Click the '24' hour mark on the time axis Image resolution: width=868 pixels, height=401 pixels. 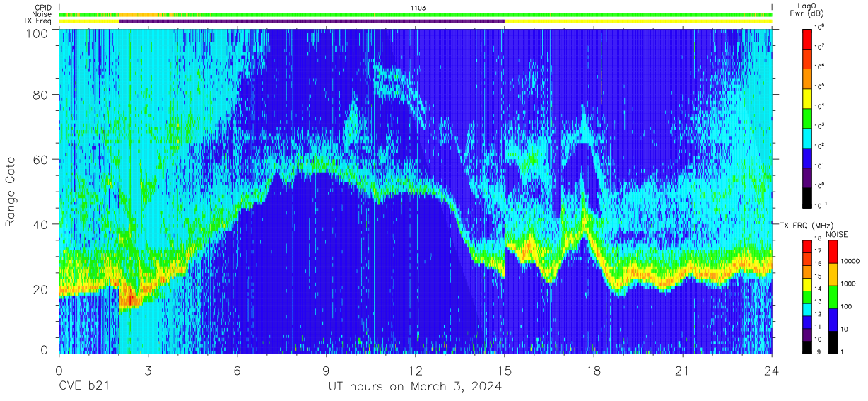[772, 370]
